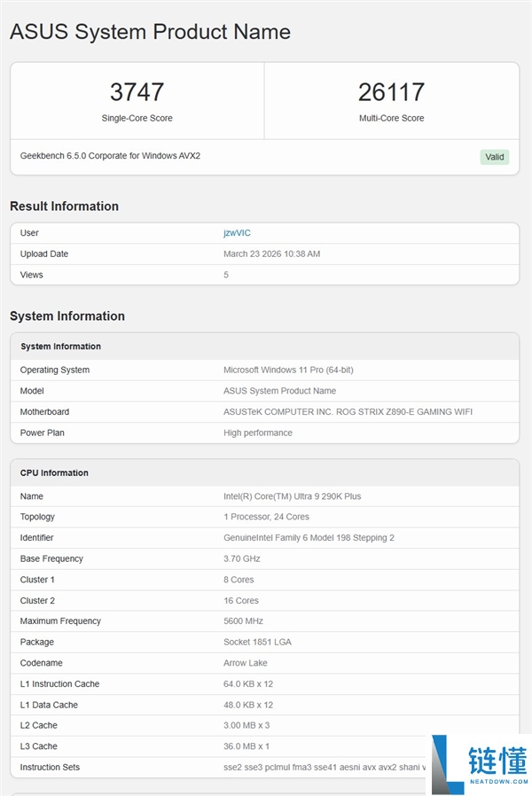This screenshot has width=532, height=796.
Task: Click the Maximum Frequency row label
Action: 60,620
